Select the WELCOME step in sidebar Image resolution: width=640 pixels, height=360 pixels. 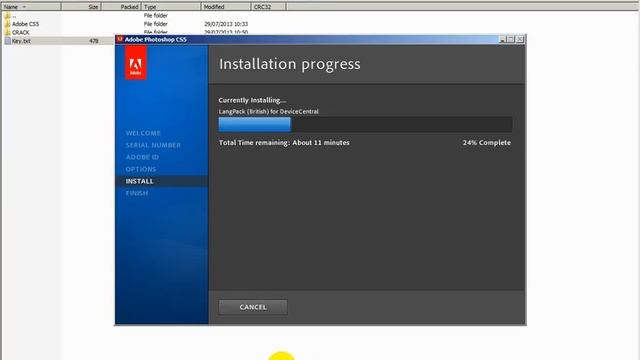143,133
